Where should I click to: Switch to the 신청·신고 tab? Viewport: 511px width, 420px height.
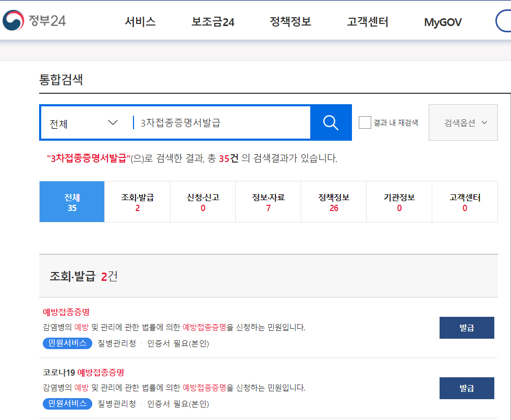pyautogui.click(x=203, y=202)
